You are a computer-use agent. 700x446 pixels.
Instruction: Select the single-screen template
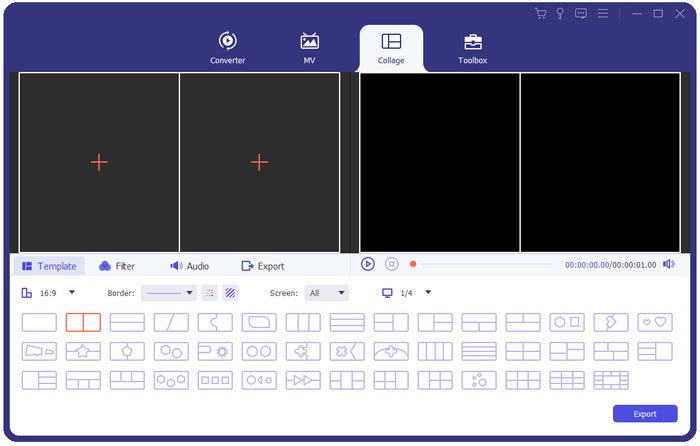(x=39, y=322)
